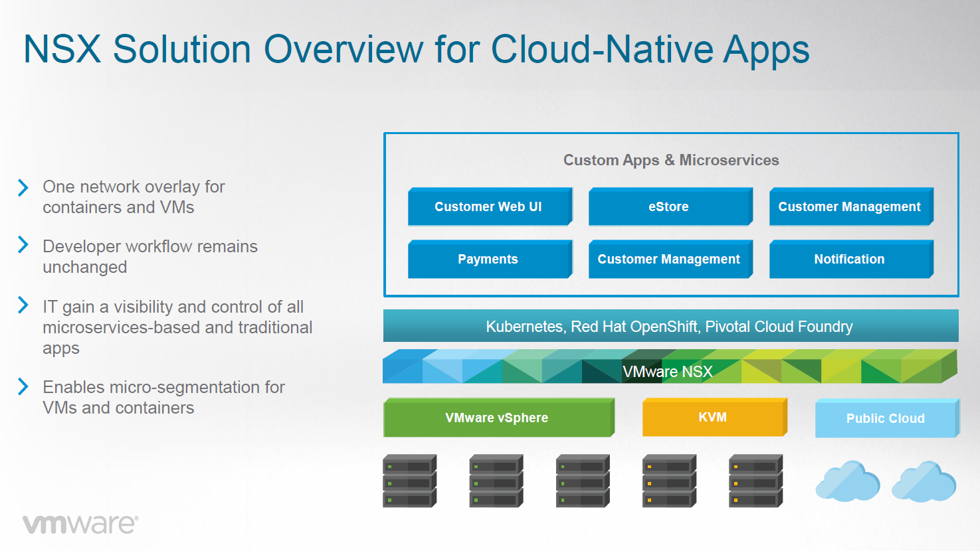Viewport: 980px width, 551px height.
Task: Select the eStore microservice box
Action: (670, 206)
